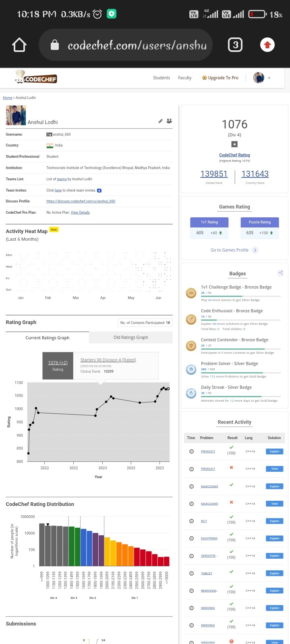The image size is (290, 644).
Task: Click the share icon in Badges panel
Action: [x=281, y=272]
